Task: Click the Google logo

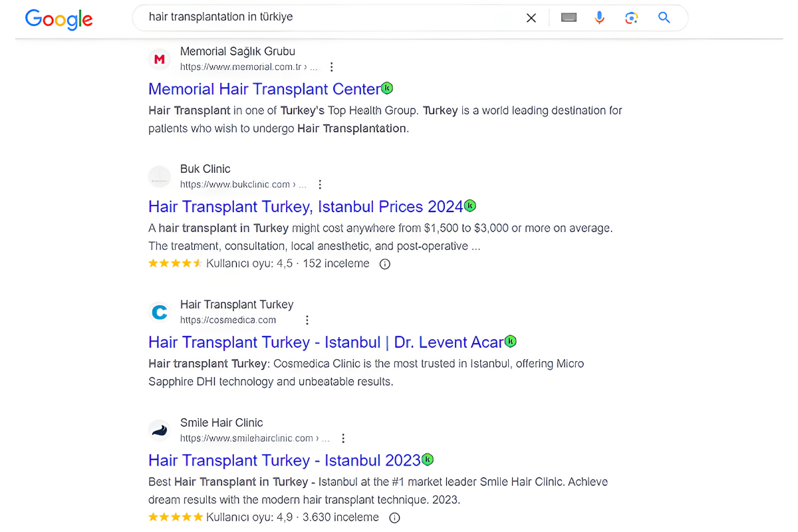Action: (59, 19)
